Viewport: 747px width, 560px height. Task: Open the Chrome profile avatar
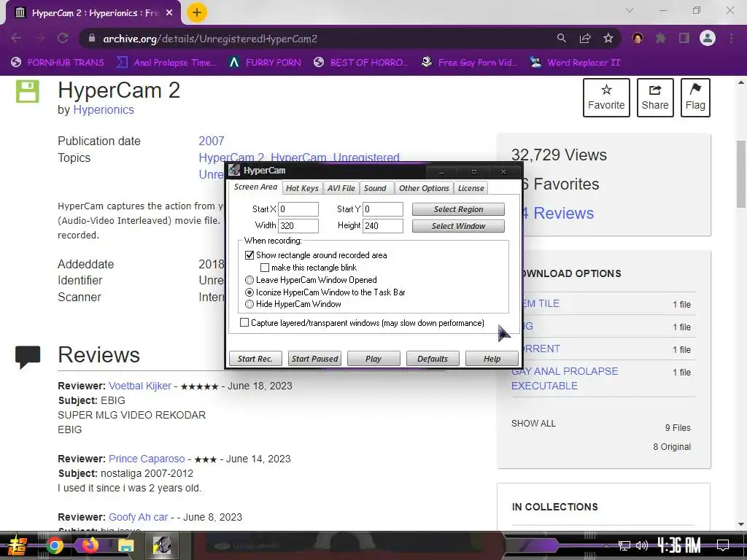tap(708, 38)
